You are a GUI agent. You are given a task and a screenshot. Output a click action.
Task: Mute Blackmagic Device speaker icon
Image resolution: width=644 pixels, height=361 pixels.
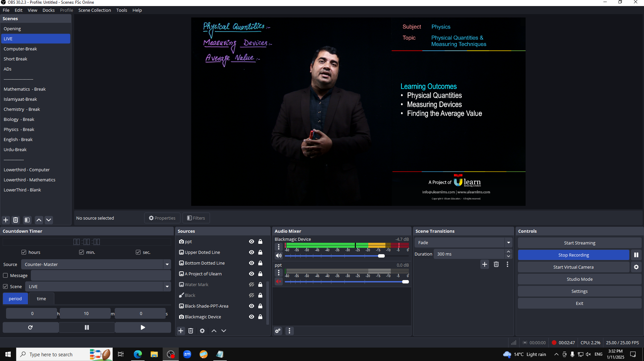click(279, 256)
